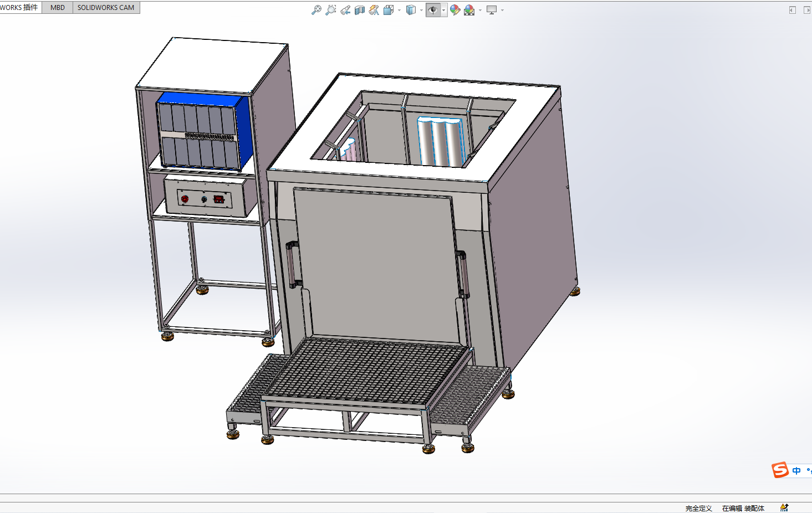Click the View Orientation cube icon

[x=389, y=10]
